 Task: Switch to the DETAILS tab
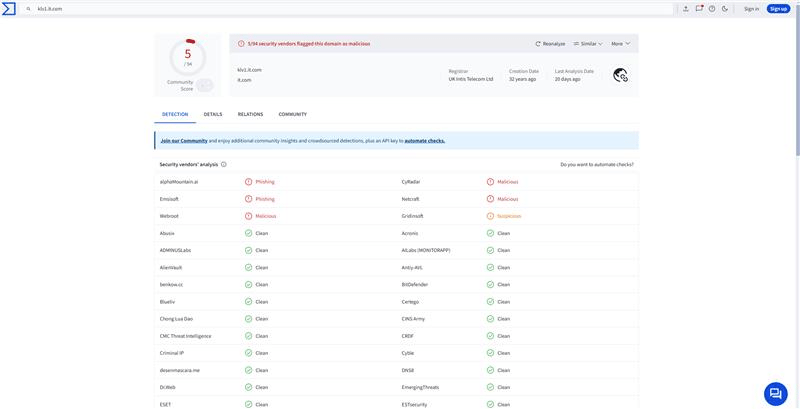click(213, 114)
